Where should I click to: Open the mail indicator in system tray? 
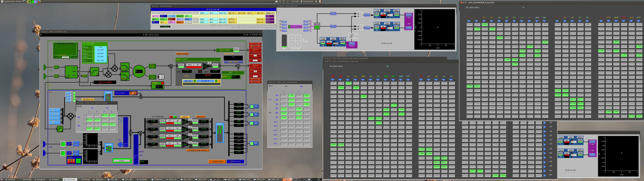pos(276,2)
